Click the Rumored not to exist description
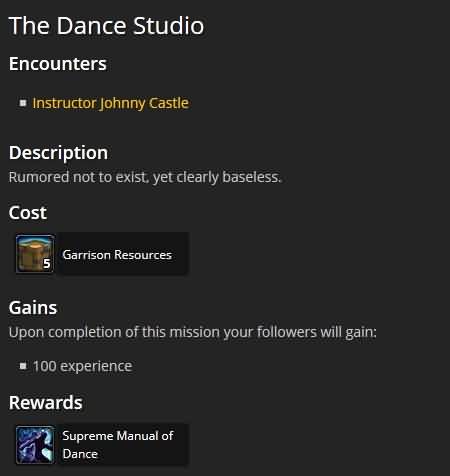 (145, 177)
